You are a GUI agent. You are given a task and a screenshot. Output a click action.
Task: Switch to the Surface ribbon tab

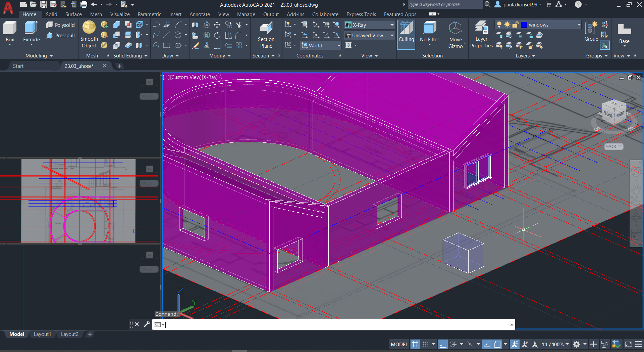coord(73,14)
